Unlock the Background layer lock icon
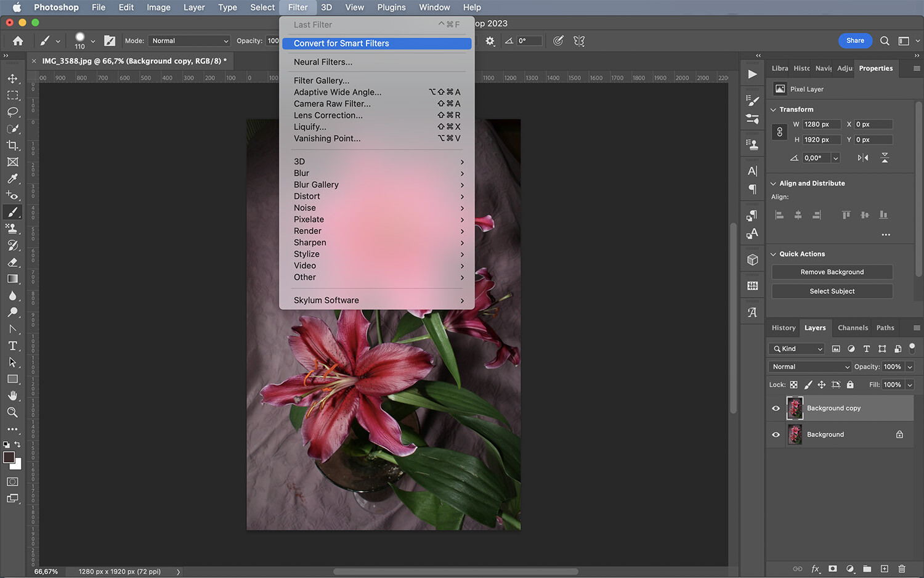This screenshot has width=924, height=578. [899, 434]
